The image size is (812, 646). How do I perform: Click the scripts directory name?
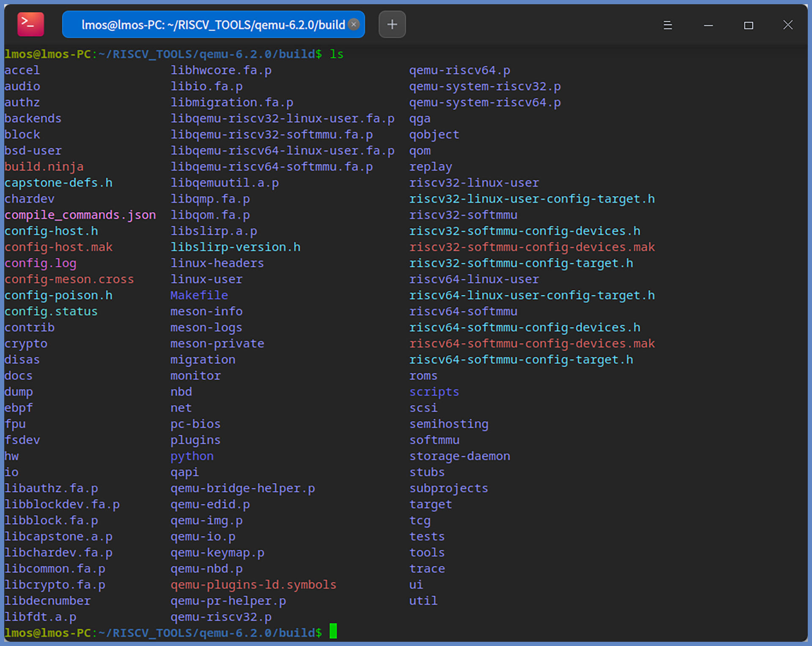point(434,392)
